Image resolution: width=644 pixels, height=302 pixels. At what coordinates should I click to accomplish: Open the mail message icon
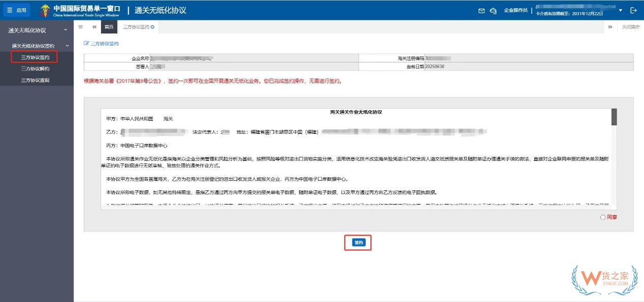click(x=481, y=10)
